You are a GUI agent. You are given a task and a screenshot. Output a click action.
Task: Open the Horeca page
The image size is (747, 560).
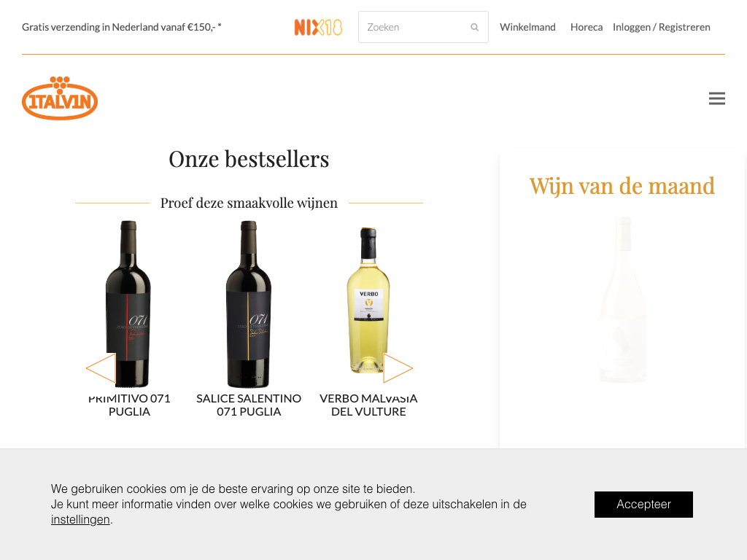tap(587, 27)
